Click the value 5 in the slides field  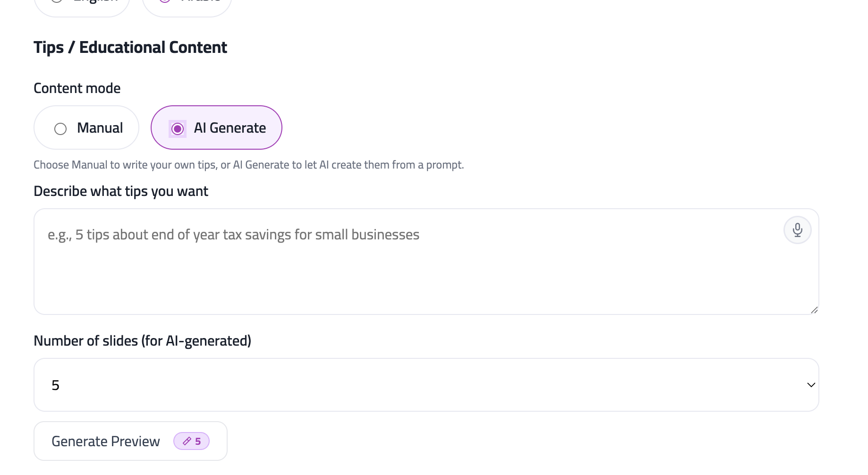point(56,384)
